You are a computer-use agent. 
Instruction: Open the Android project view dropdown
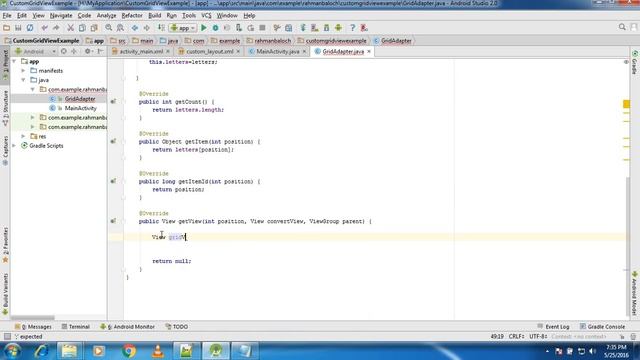(35, 51)
